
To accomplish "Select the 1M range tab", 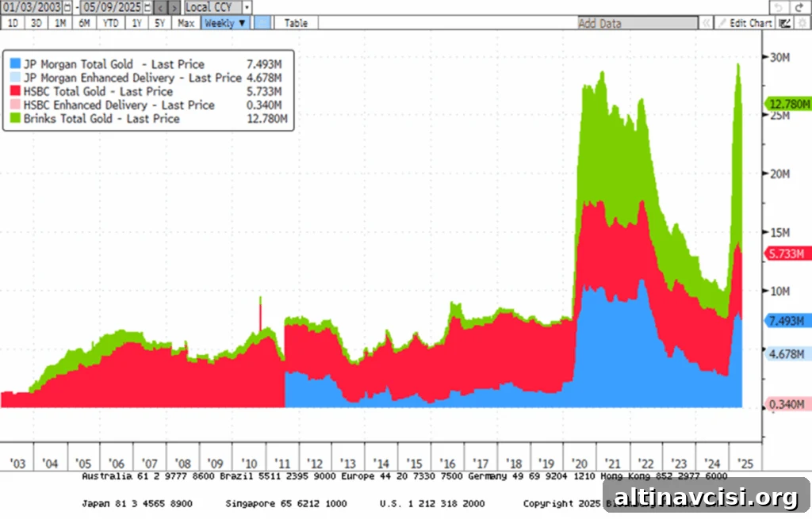I will 60,23.
